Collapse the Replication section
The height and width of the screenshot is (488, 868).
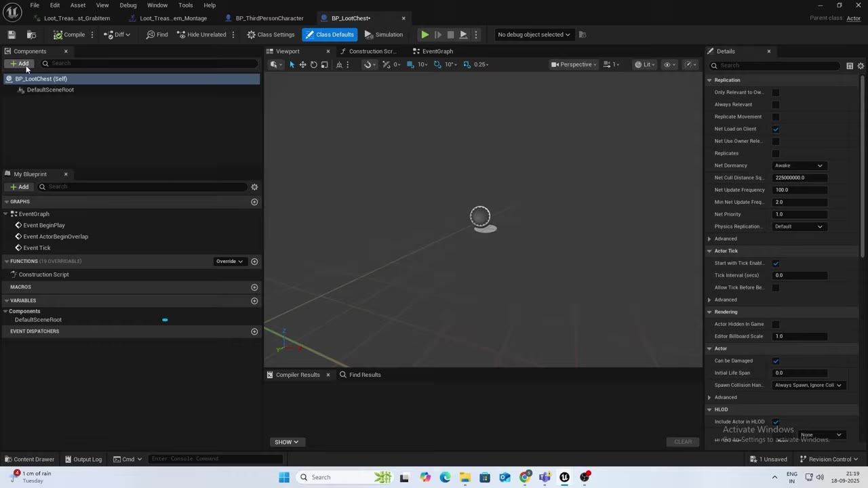click(709, 80)
